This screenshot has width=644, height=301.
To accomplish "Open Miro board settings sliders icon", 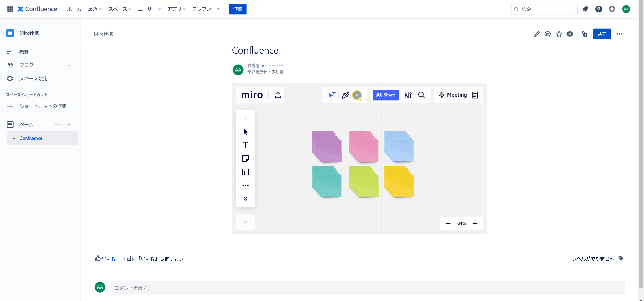I will [408, 95].
